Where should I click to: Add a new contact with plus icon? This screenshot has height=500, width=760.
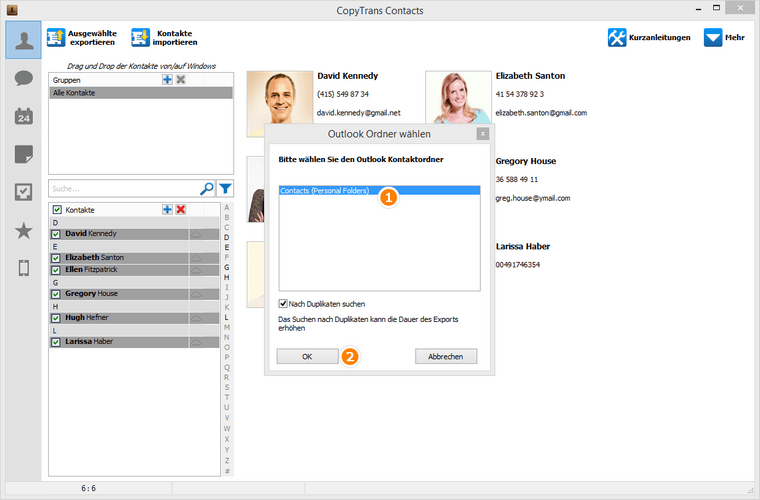tap(167, 209)
